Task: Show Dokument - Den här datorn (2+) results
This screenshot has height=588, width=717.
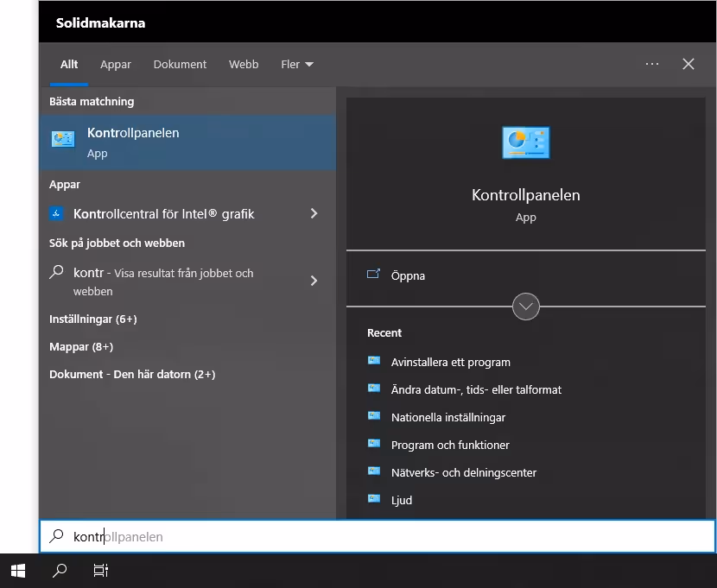Action: point(132,374)
